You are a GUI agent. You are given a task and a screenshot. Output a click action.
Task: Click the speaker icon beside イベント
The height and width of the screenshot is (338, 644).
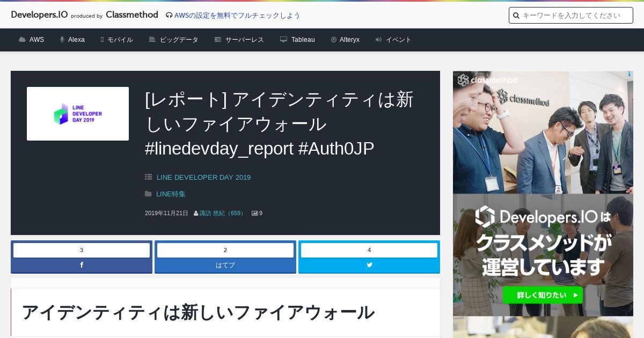tap(379, 40)
